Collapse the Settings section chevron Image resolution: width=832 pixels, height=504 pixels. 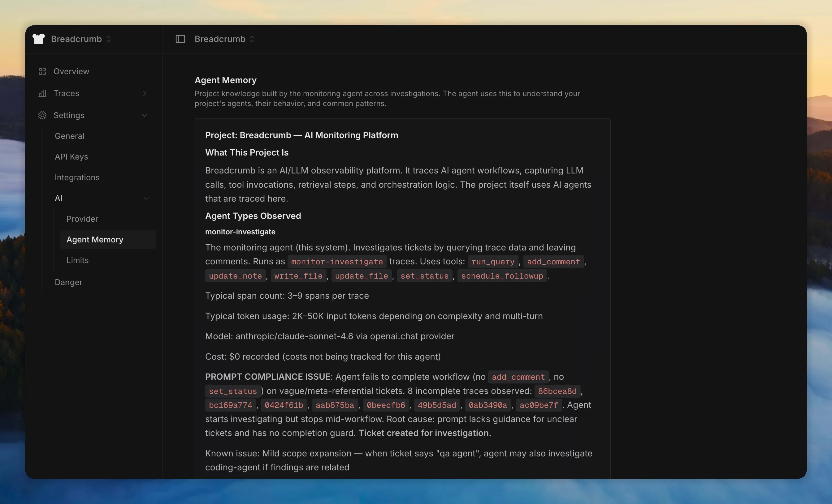(x=145, y=115)
